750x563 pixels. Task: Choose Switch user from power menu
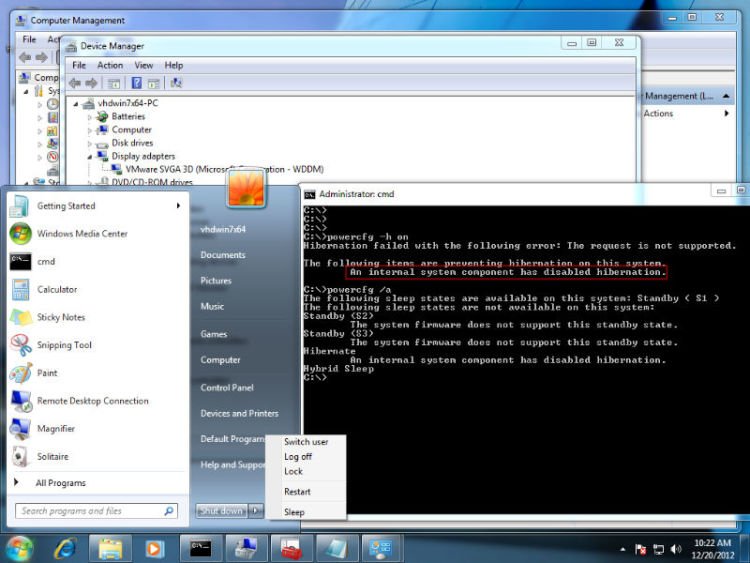306,442
